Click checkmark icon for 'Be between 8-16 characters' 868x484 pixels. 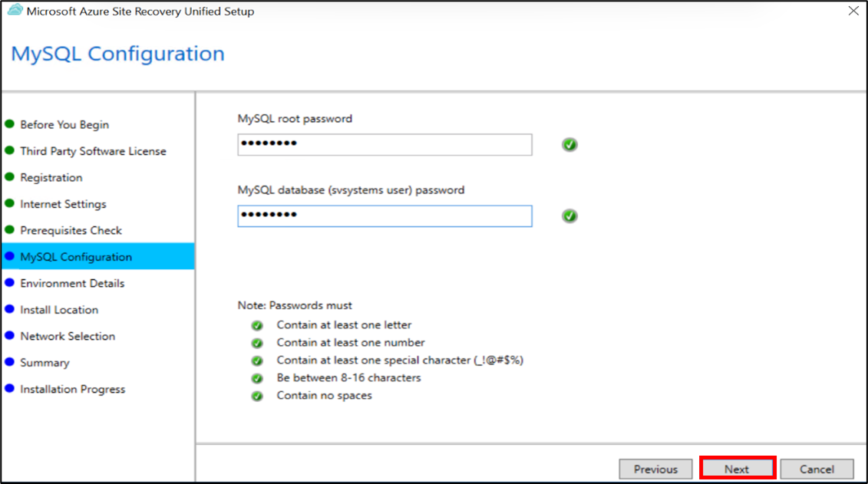[x=257, y=378]
